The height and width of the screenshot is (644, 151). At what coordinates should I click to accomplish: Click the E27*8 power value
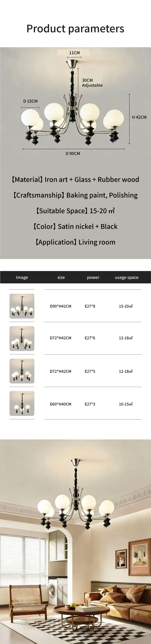(90, 306)
